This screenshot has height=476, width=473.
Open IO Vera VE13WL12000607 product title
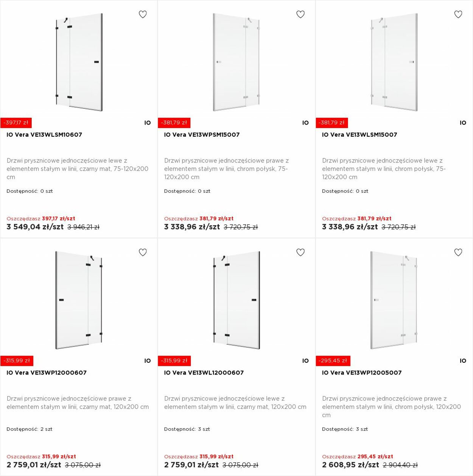(204, 373)
